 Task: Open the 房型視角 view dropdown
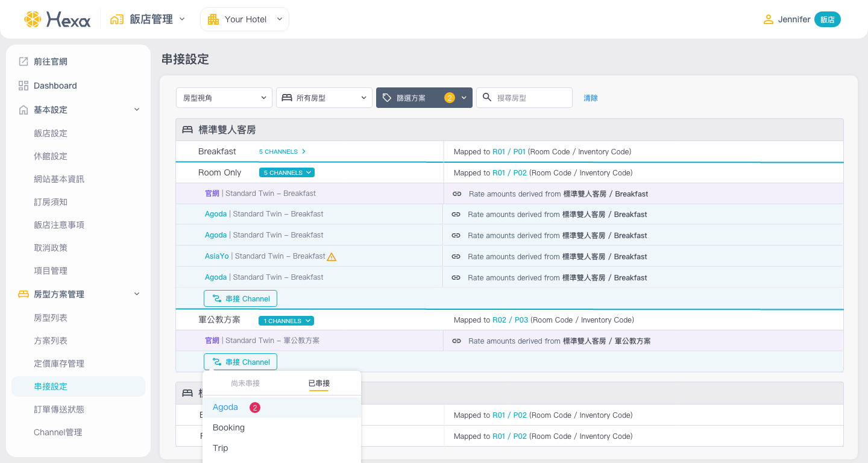coord(224,98)
